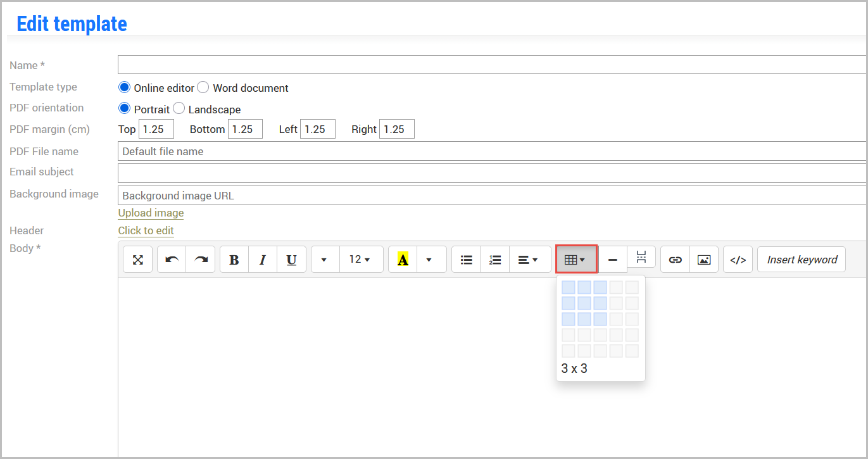This screenshot has width=868, height=459.
Task: Open the font family dropdown
Action: pyautogui.click(x=325, y=260)
